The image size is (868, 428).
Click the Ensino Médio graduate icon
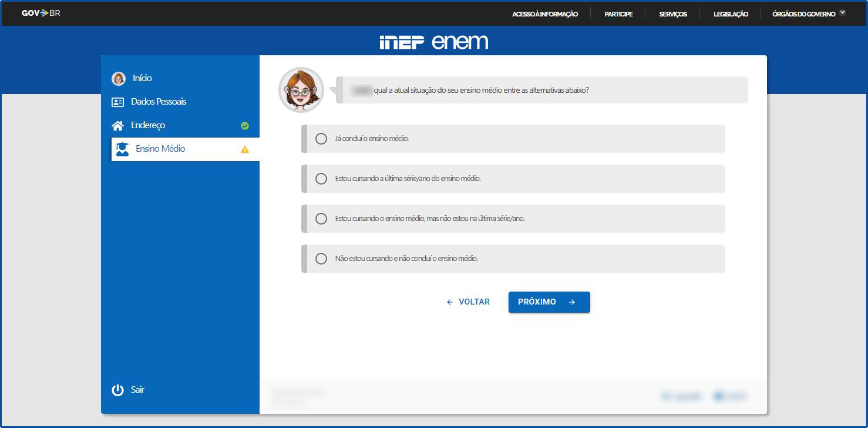point(122,149)
